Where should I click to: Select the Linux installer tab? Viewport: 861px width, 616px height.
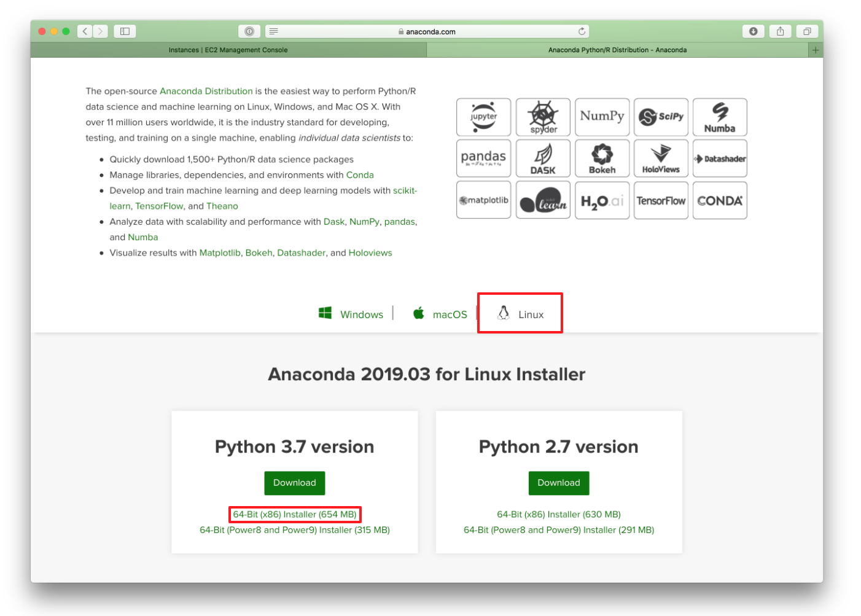click(x=520, y=314)
